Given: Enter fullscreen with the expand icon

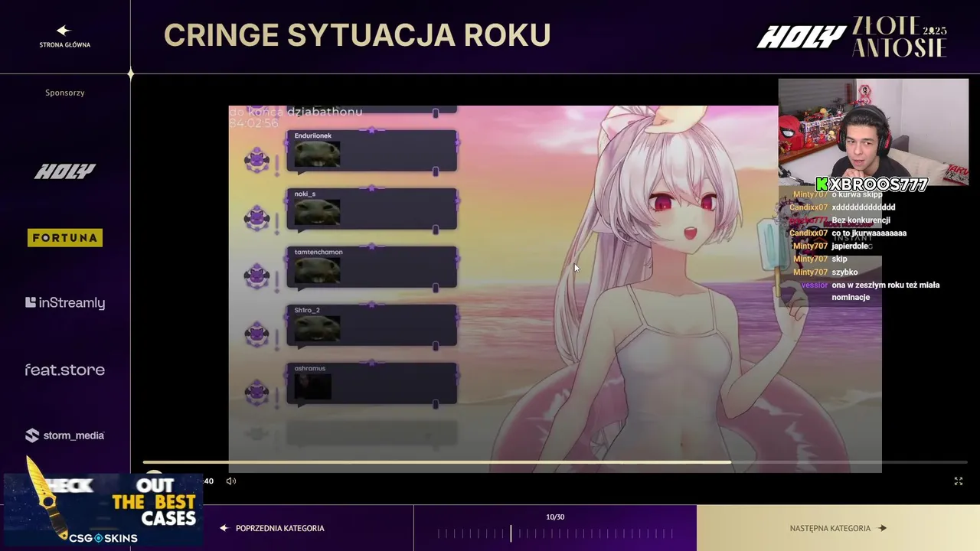Looking at the screenshot, I should 958,481.
